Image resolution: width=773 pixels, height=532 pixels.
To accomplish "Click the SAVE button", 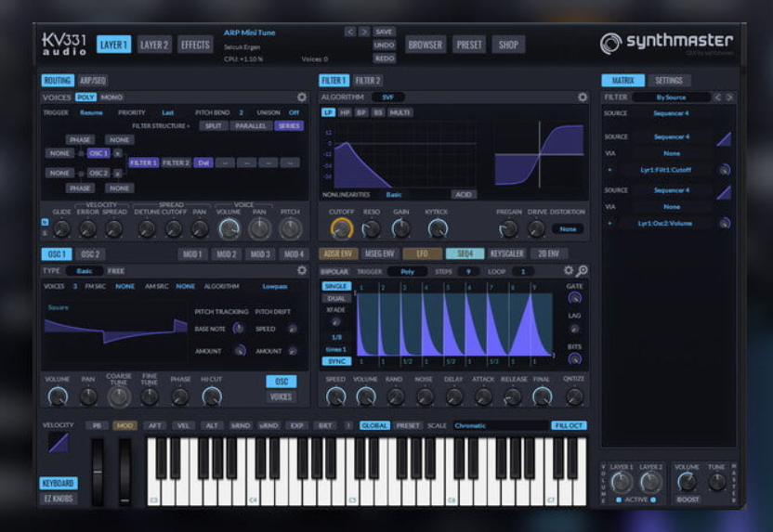I will [384, 32].
